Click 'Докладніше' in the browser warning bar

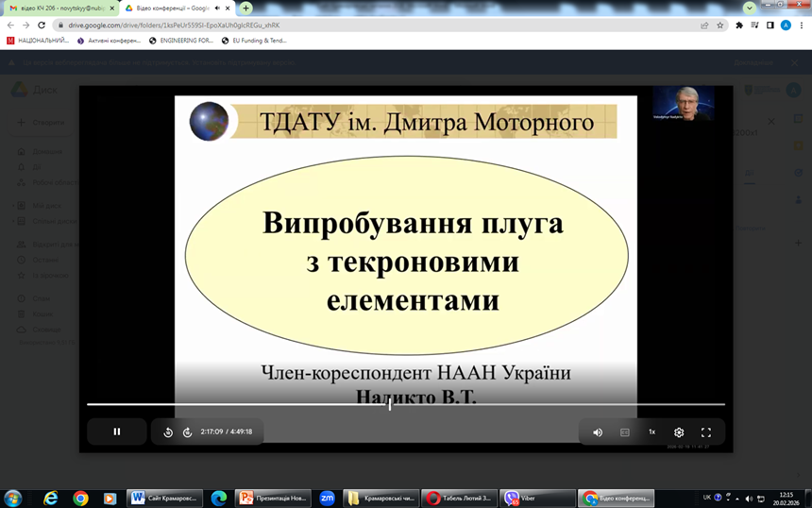(753, 62)
